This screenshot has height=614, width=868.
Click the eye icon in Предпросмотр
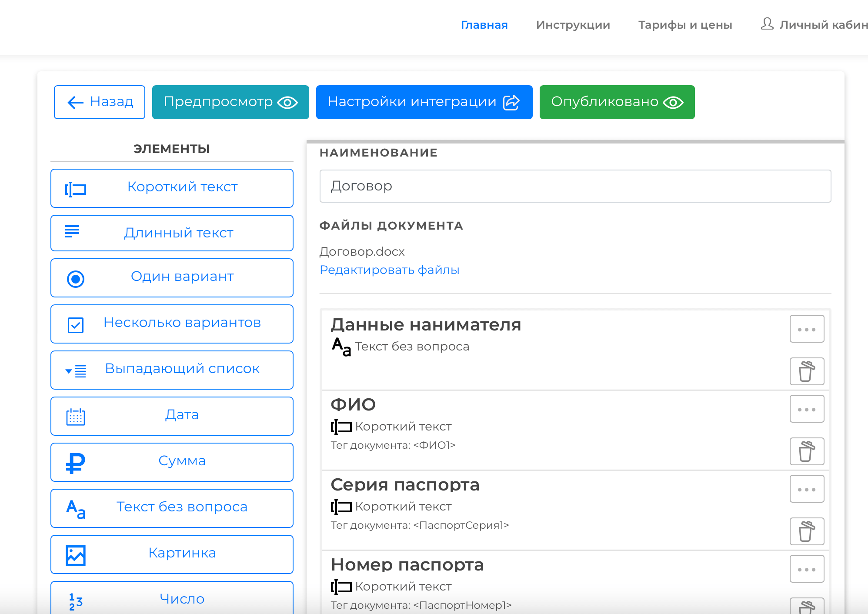coord(287,103)
